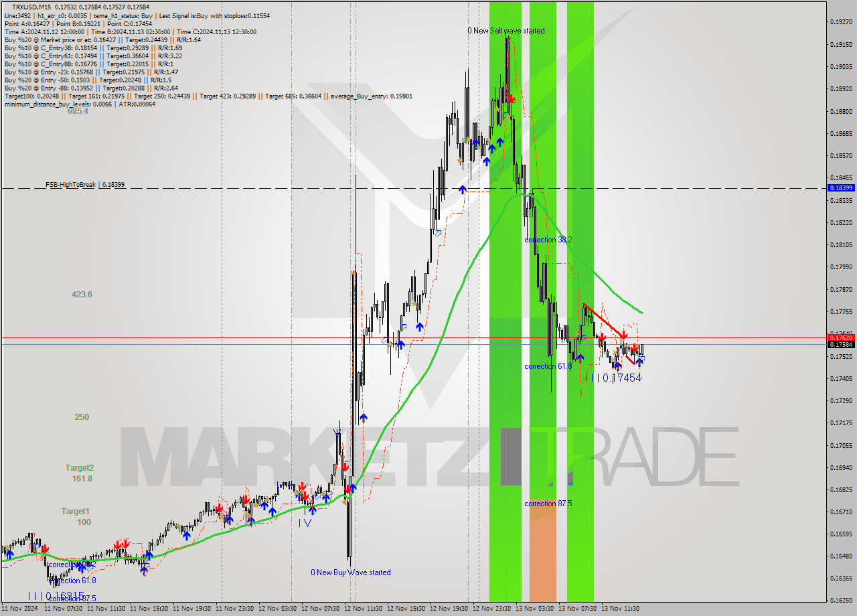Click the '11 Nov 2024' date axis label

pyautogui.click(x=19, y=609)
